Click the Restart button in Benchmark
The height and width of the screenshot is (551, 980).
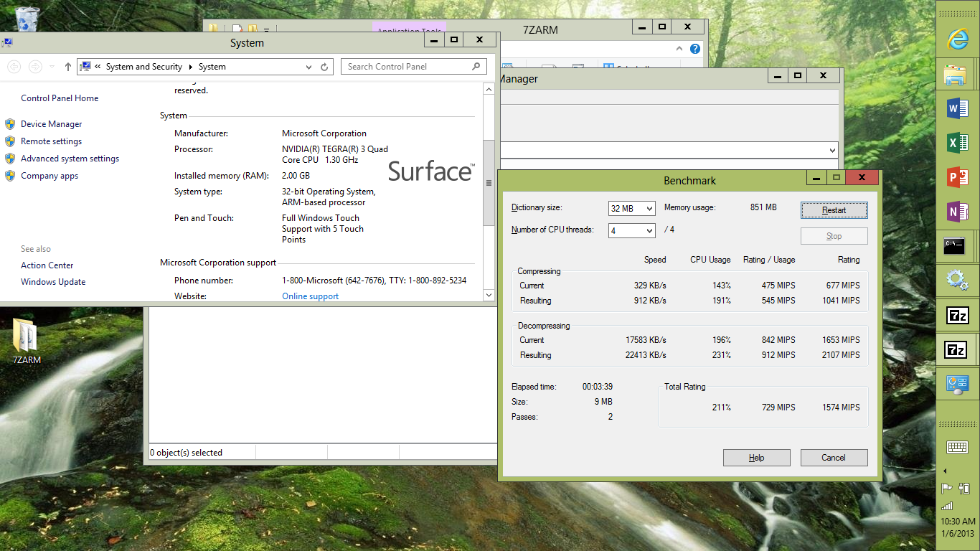pos(834,210)
